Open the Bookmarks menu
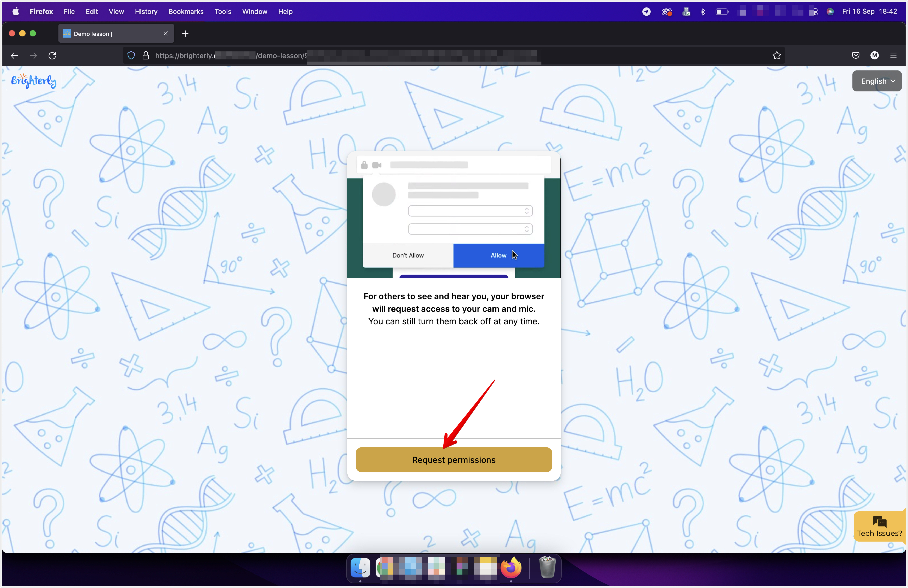This screenshot has height=588, width=908. [186, 12]
